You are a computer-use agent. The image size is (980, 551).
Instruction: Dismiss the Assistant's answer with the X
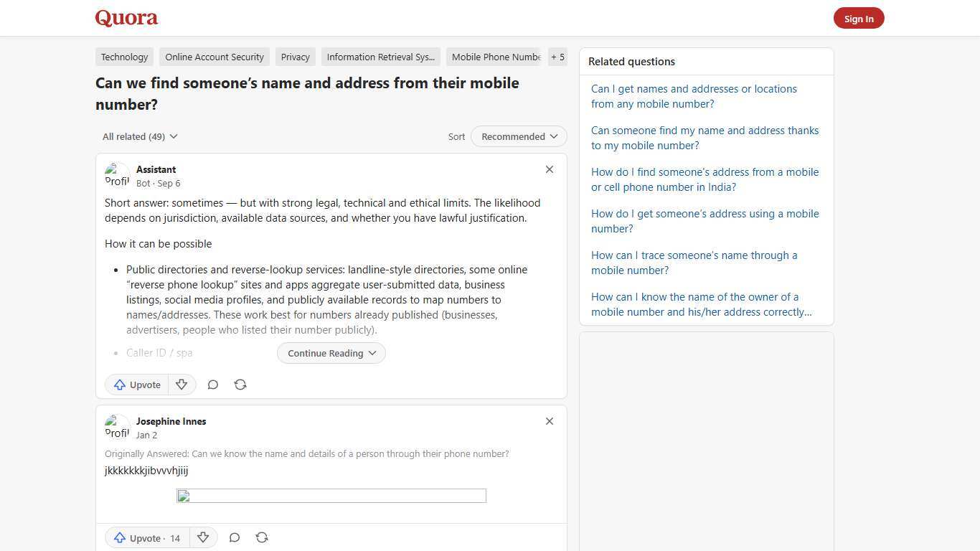pyautogui.click(x=549, y=169)
